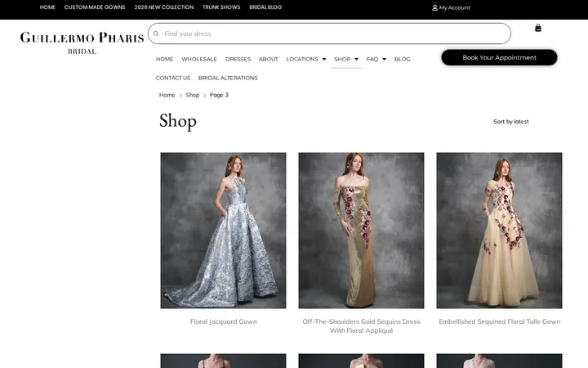Open Trunk Shows in top bar

221,7
